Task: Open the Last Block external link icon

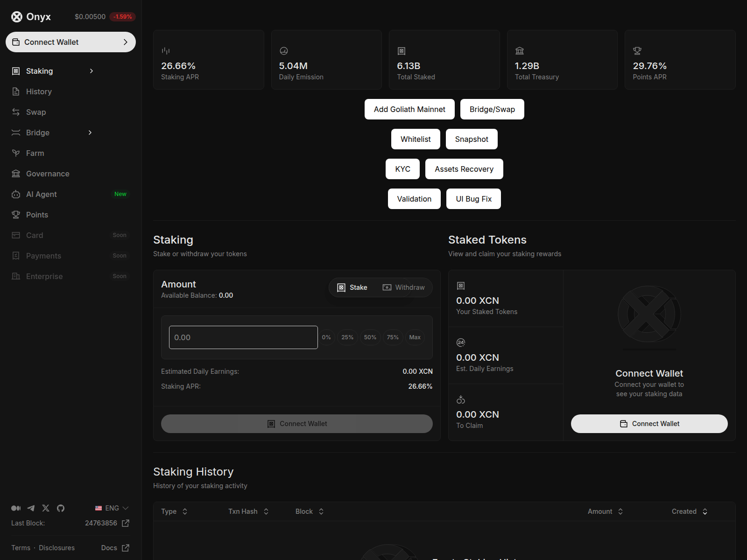Action: point(126,523)
